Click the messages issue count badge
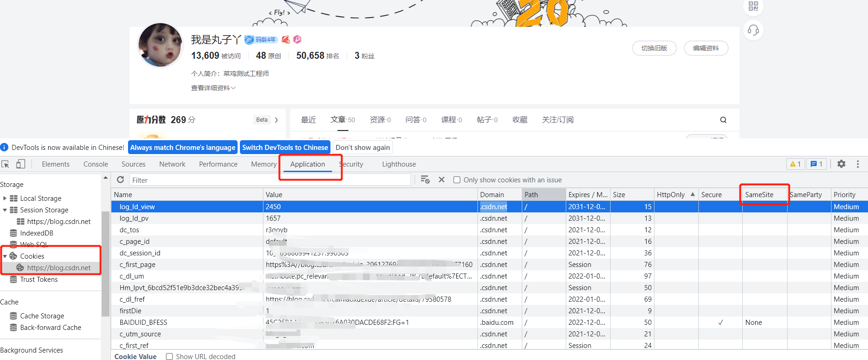This screenshot has width=868, height=360. [816, 164]
